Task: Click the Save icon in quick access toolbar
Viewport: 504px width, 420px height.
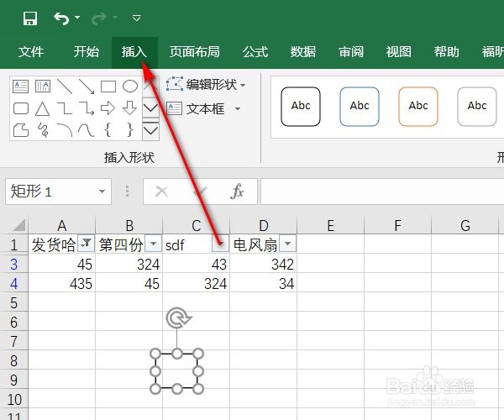Action: [x=30, y=18]
